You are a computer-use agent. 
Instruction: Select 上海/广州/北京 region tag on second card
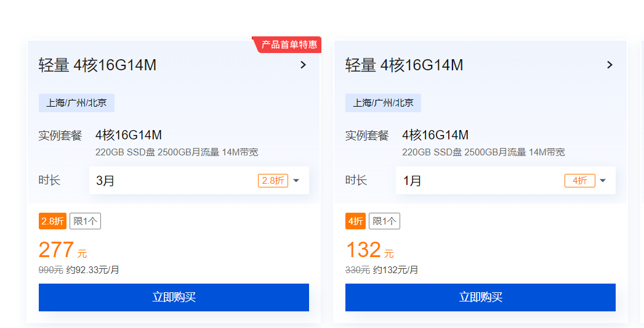pyautogui.click(x=383, y=103)
